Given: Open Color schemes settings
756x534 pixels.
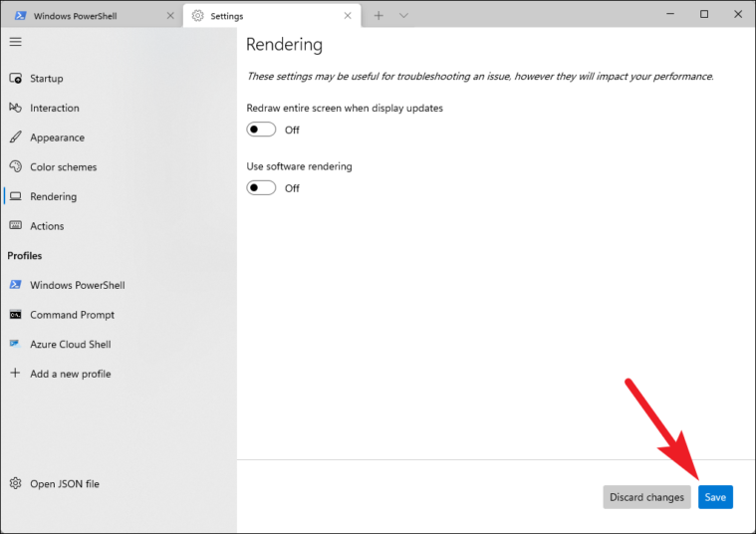Looking at the screenshot, I should 119,167.
